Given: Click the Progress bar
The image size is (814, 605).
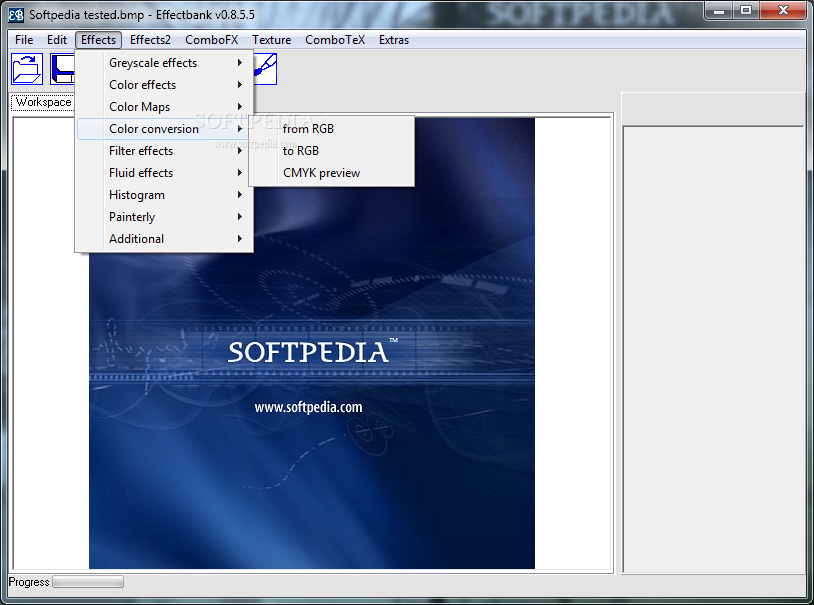Looking at the screenshot, I should pos(88,582).
